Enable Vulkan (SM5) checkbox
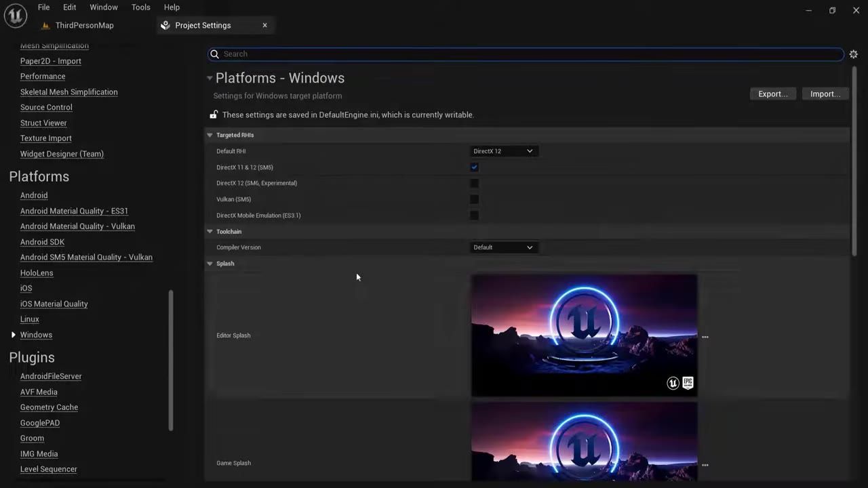 474,199
